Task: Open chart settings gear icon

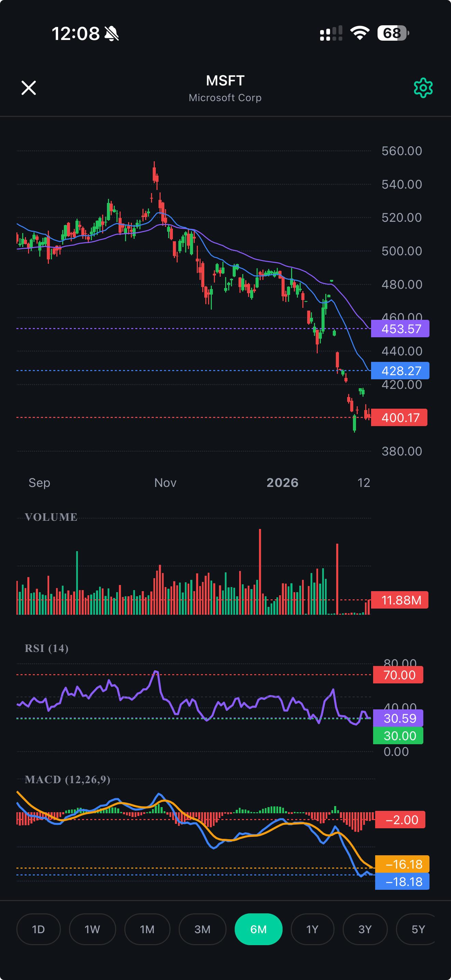Action: (x=423, y=88)
